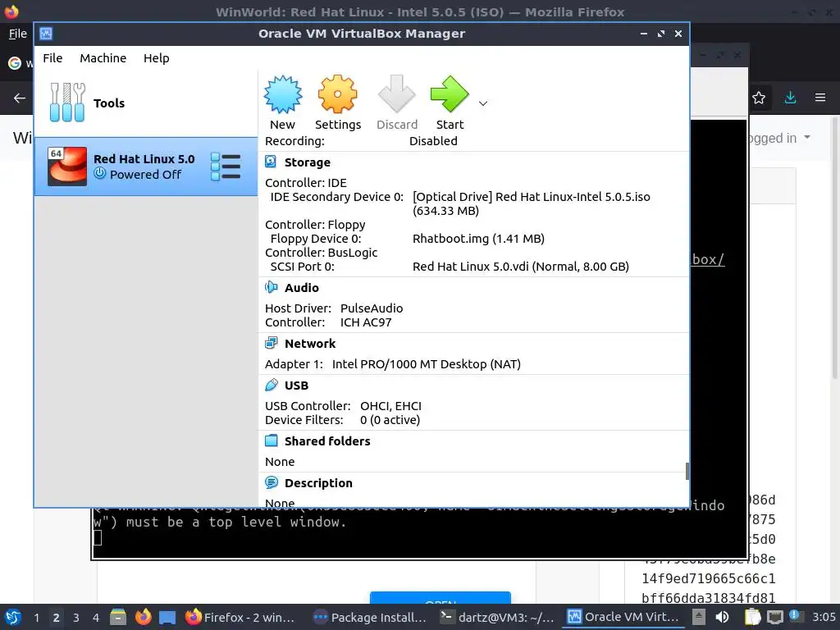Click the Description heading link
840x630 pixels.
coord(318,483)
